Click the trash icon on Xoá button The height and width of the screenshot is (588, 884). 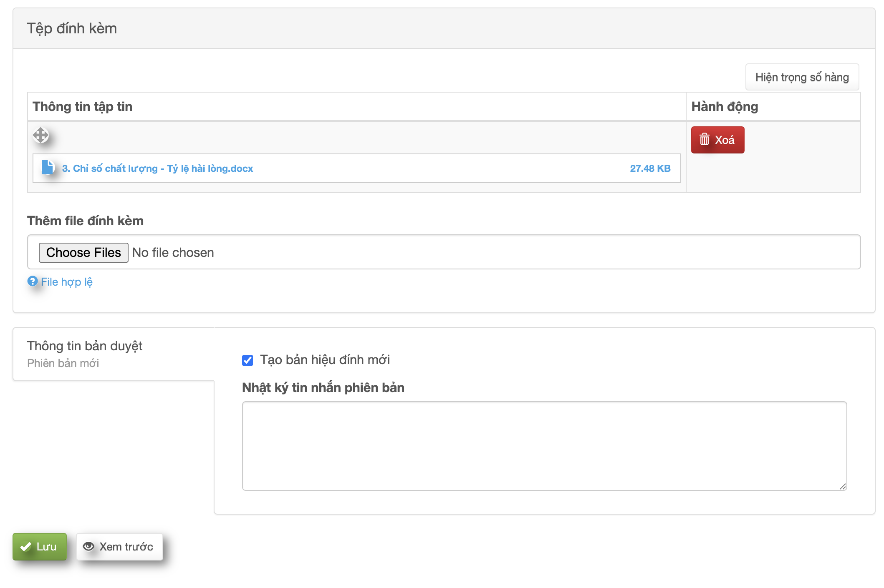[705, 139]
